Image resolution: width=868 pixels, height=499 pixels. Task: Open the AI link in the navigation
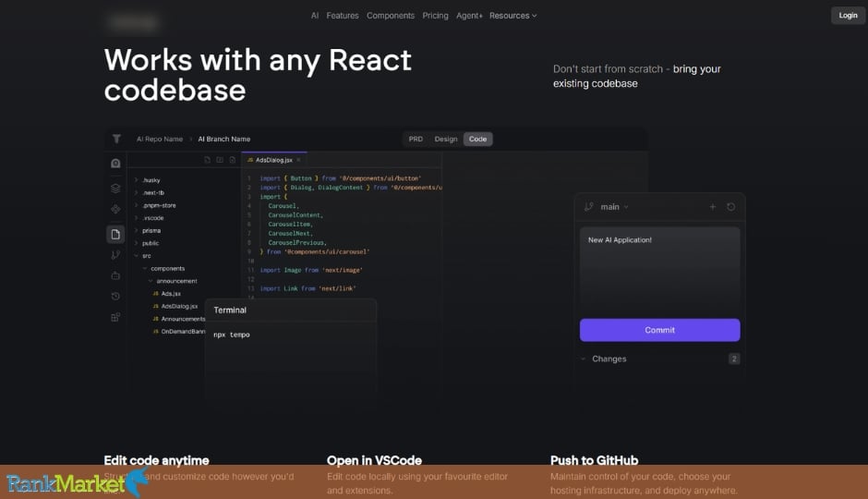point(315,16)
